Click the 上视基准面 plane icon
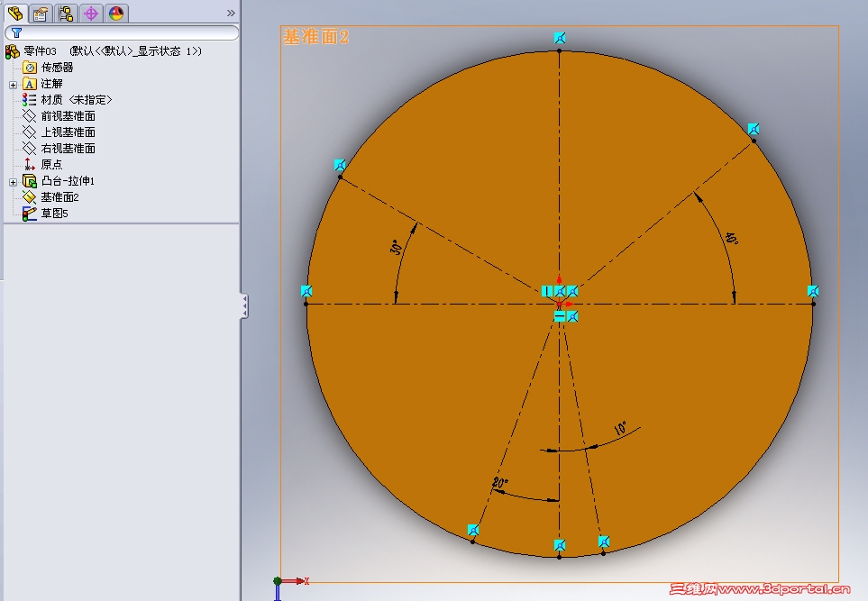Screen dimensions: 868x601 coord(30,132)
